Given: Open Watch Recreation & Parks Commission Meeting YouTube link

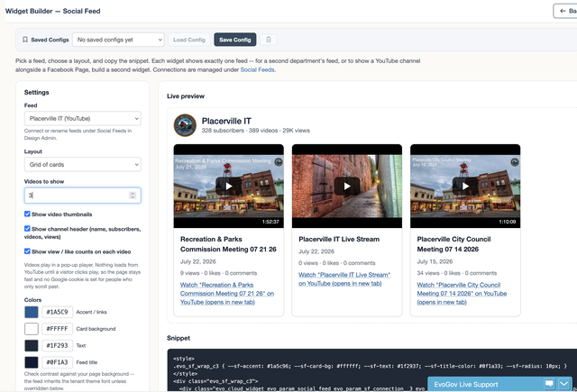Looking at the screenshot, I should click(227, 294).
